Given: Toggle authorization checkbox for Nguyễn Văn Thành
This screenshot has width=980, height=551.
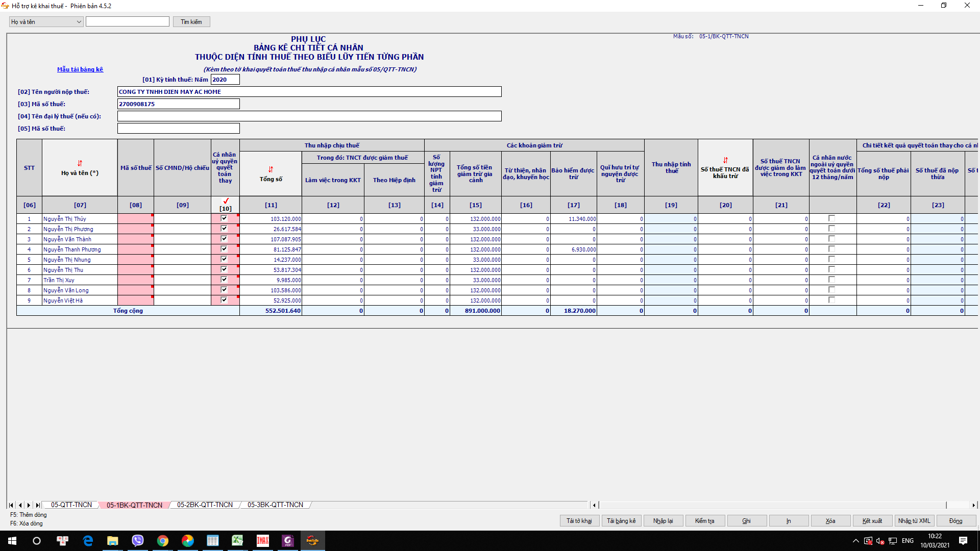Looking at the screenshot, I should coord(224,239).
